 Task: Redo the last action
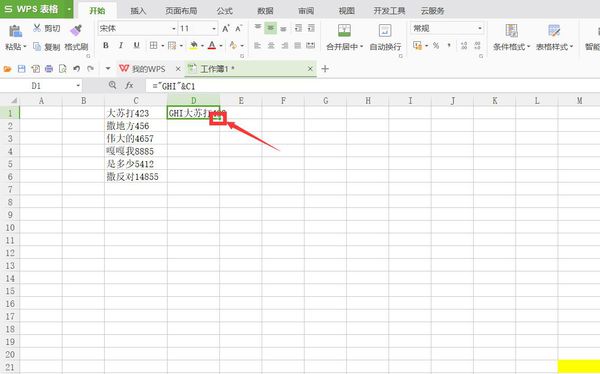point(90,69)
